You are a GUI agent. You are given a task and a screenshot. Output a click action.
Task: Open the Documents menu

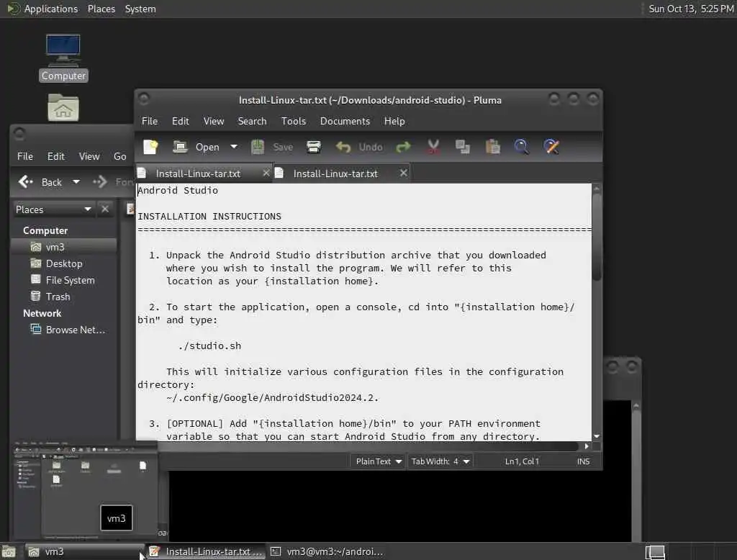point(345,122)
